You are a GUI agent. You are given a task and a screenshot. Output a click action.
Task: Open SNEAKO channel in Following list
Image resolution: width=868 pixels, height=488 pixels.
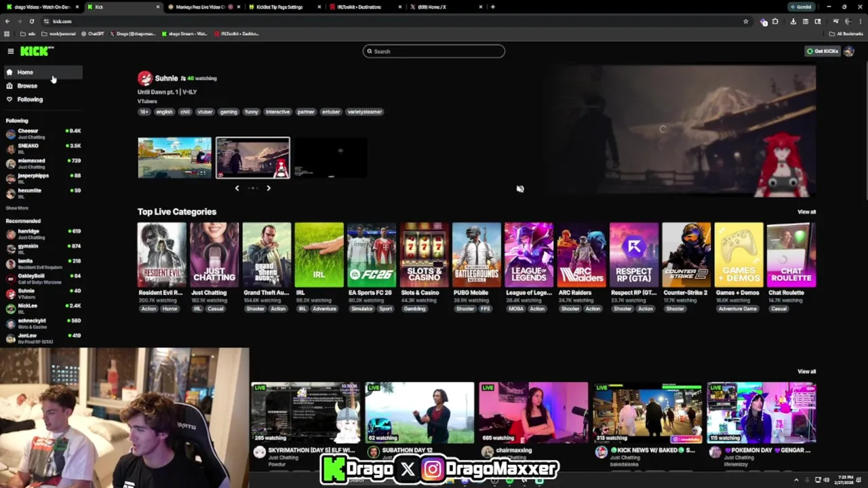click(43, 148)
